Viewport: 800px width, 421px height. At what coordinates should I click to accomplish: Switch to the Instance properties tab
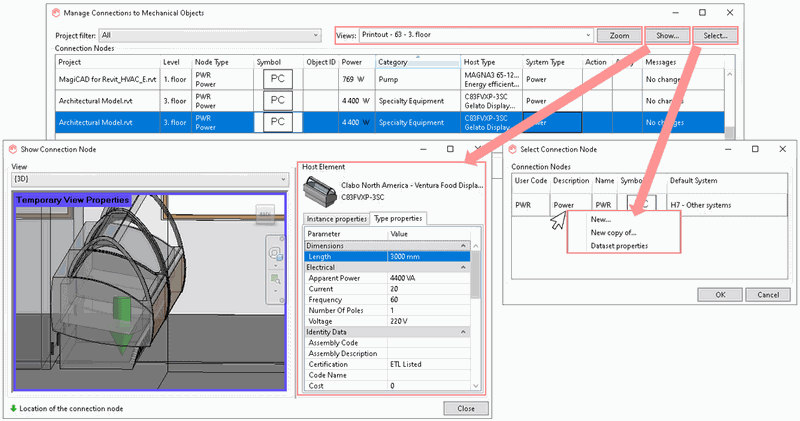coord(336,219)
